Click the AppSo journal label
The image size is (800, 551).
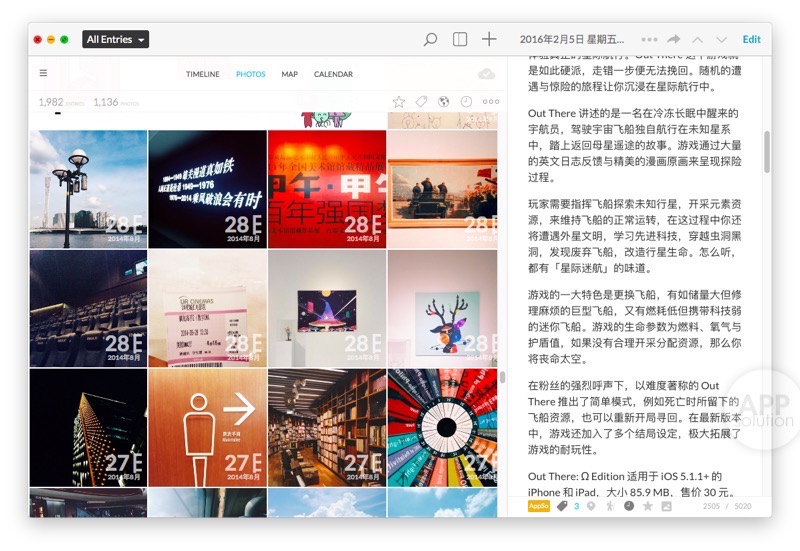point(538,506)
